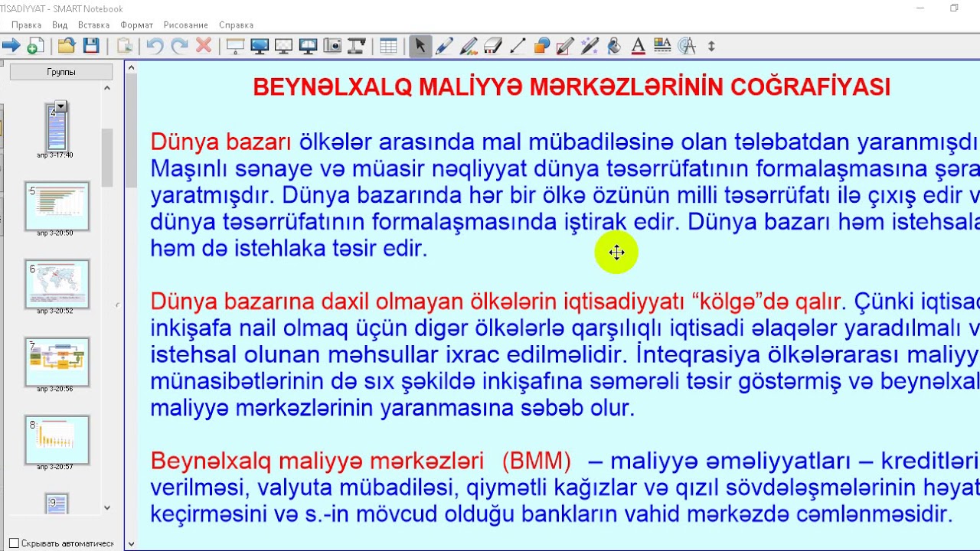Open the Вставка menu
Screen dimensions: 980x551
coord(94,25)
